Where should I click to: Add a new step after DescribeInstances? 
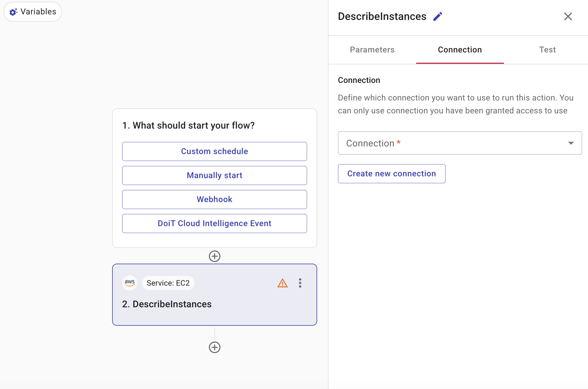coord(215,347)
